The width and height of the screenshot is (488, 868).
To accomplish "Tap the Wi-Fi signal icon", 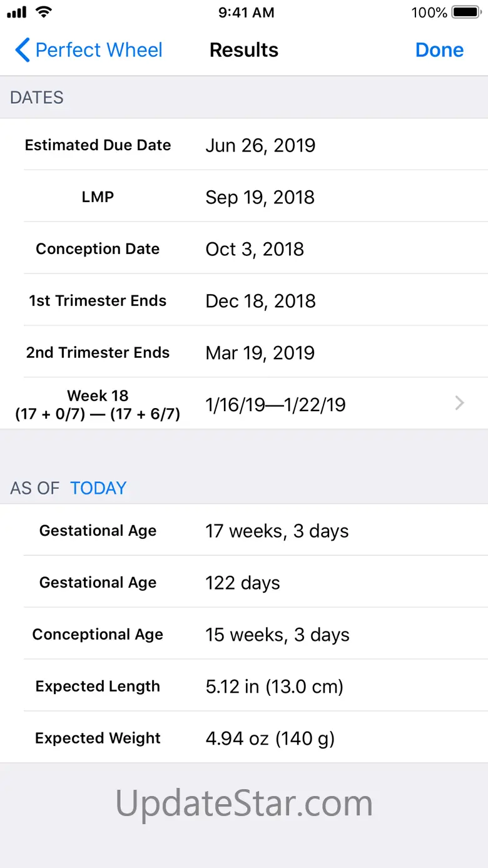I will point(44,12).
